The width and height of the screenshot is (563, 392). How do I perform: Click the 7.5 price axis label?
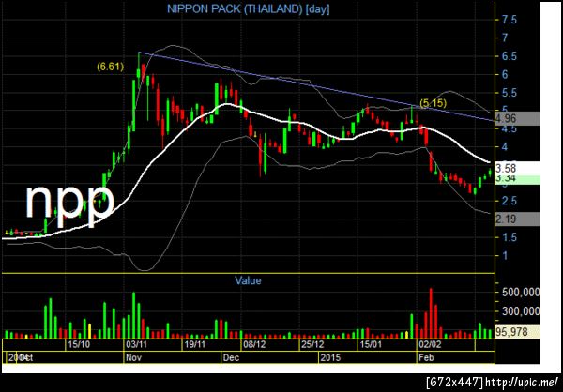[510, 20]
